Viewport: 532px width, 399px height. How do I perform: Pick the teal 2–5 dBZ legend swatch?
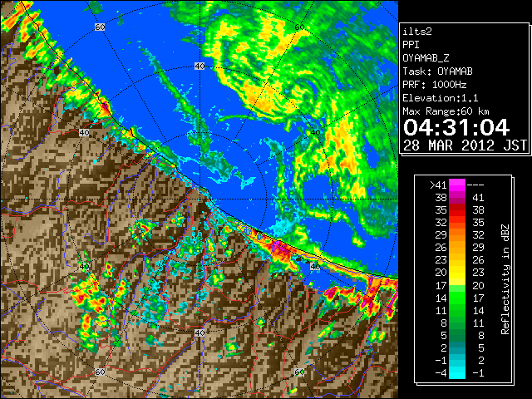[457, 347]
